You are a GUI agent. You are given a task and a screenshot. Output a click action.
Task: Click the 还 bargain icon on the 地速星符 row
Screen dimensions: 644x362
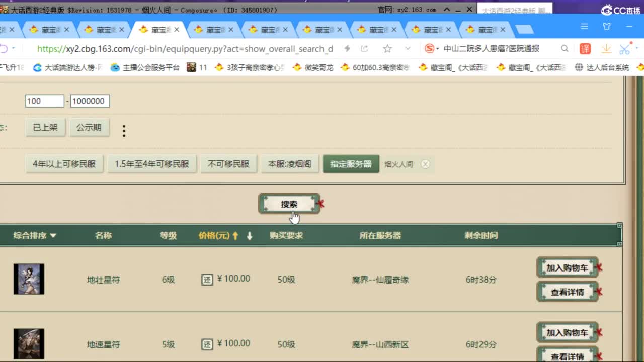click(x=207, y=344)
